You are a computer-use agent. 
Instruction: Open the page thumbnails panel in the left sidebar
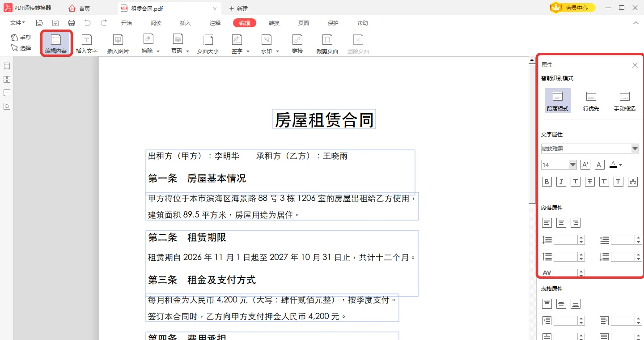[x=7, y=80]
